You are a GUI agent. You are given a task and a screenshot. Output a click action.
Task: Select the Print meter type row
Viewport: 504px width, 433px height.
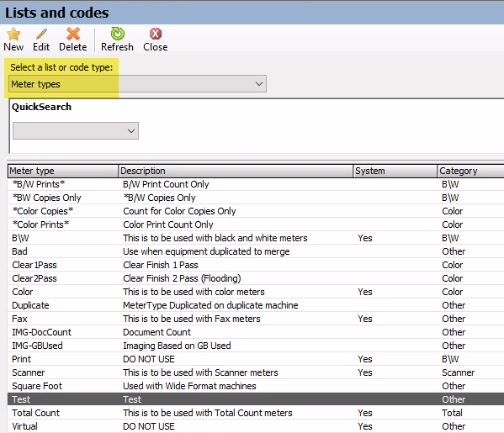[256, 360]
